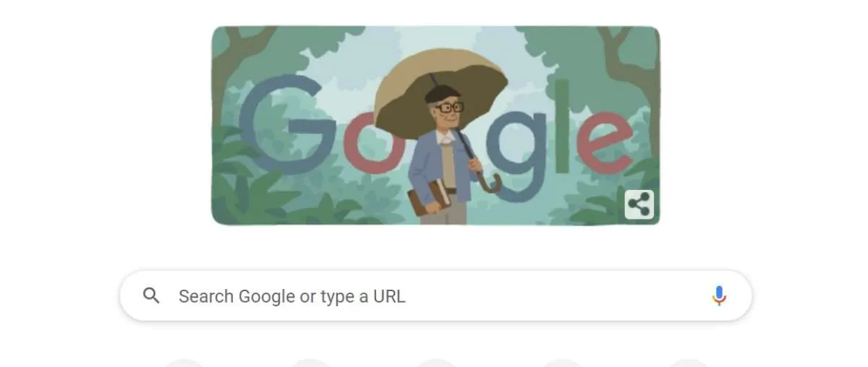Focus the "Search Google or type a URL" field
The width and height of the screenshot is (868, 367).
click(x=435, y=295)
